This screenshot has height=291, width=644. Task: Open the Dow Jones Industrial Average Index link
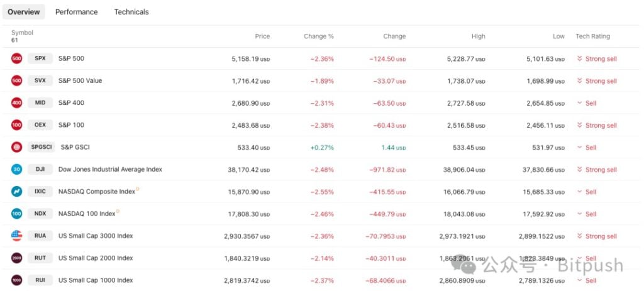click(x=110, y=170)
